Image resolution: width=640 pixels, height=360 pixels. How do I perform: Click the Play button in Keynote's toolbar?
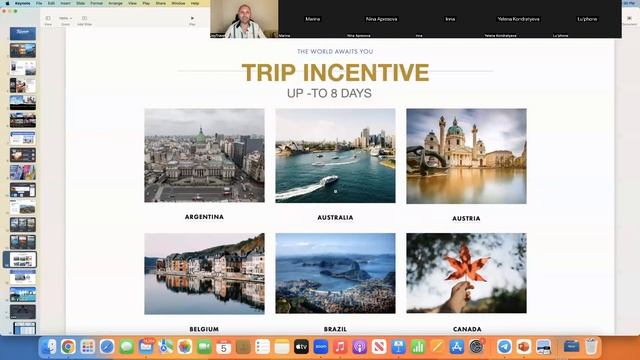click(x=192, y=20)
